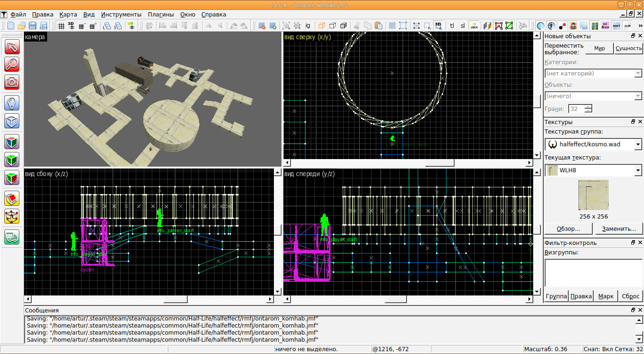Choose the Camera tool
This screenshot has height=354, width=644.
coord(12,82)
